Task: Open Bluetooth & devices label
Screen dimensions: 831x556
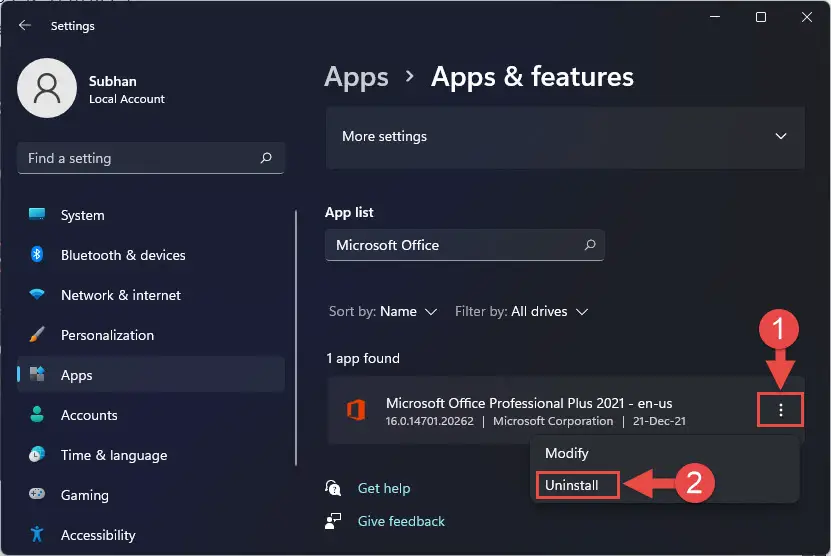Action: (x=123, y=255)
